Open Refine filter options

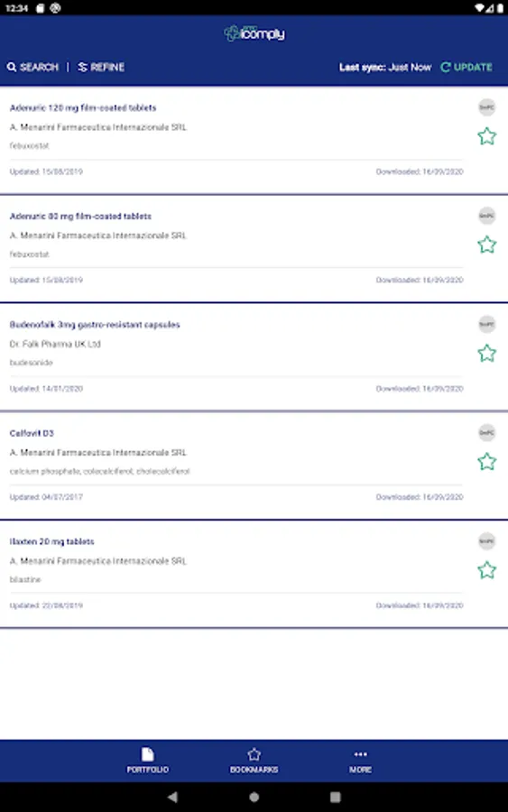[101, 68]
